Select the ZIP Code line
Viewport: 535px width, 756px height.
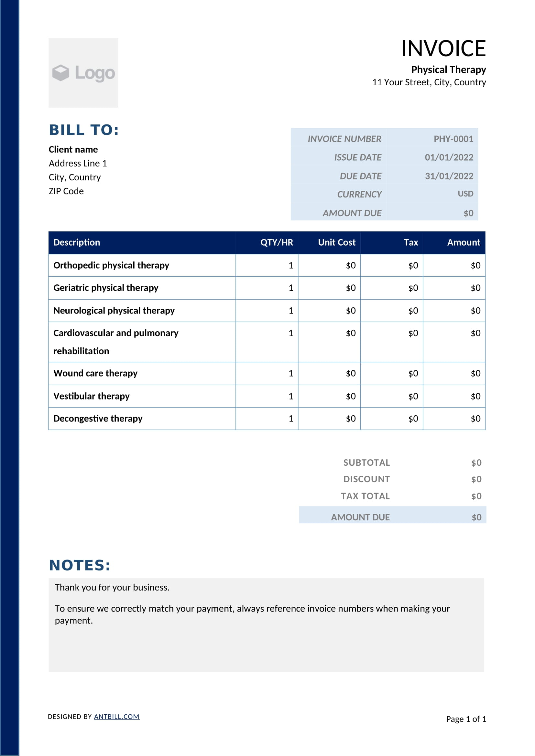point(66,191)
